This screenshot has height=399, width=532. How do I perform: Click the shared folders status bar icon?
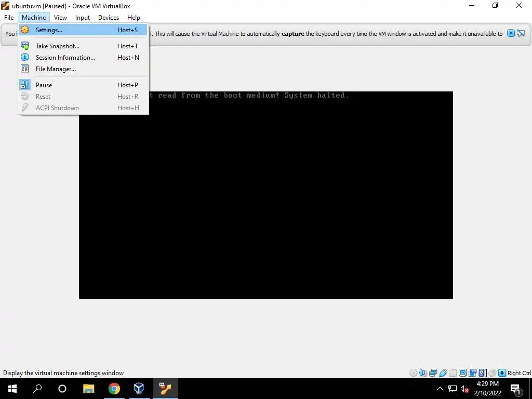pyautogui.click(x=453, y=373)
